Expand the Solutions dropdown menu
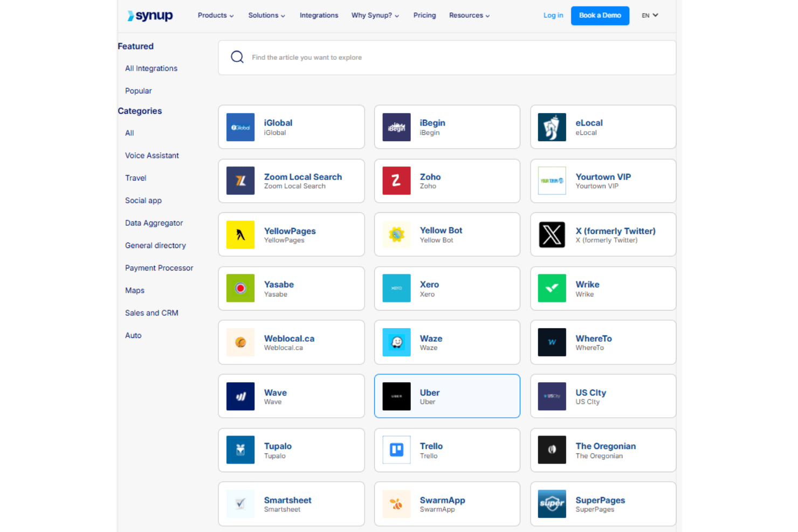 point(266,16)
